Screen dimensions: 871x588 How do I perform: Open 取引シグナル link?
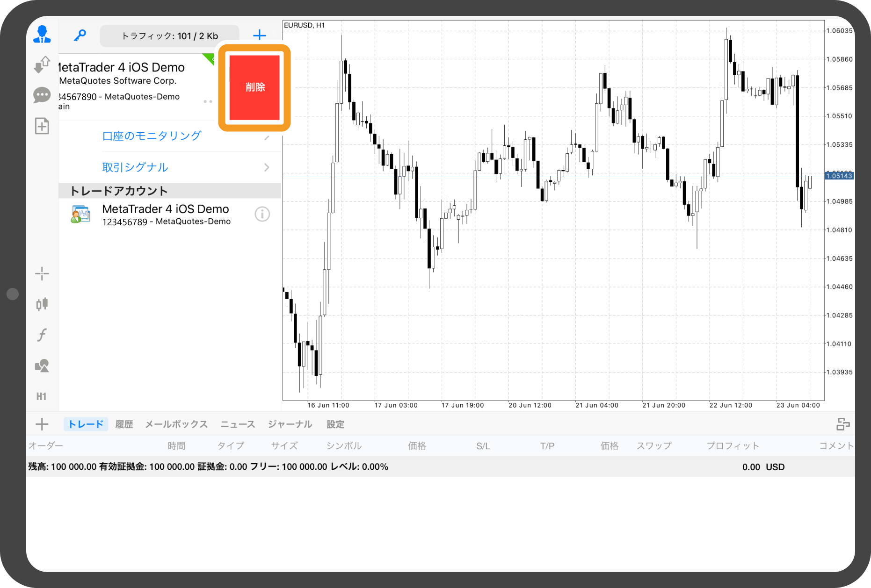tap(135, 167)
